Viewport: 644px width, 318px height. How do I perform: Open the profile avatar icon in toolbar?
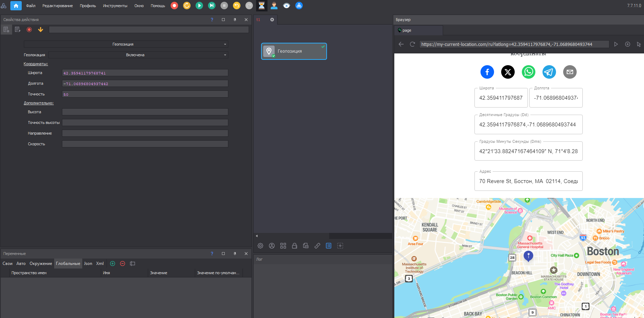coord(274,6)
